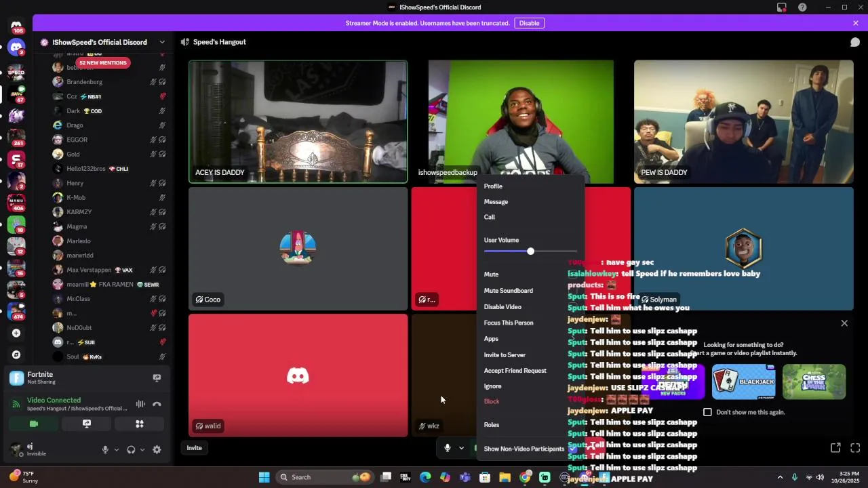Click red Block option
Screen dimensions: 868x488
point(530,401)
